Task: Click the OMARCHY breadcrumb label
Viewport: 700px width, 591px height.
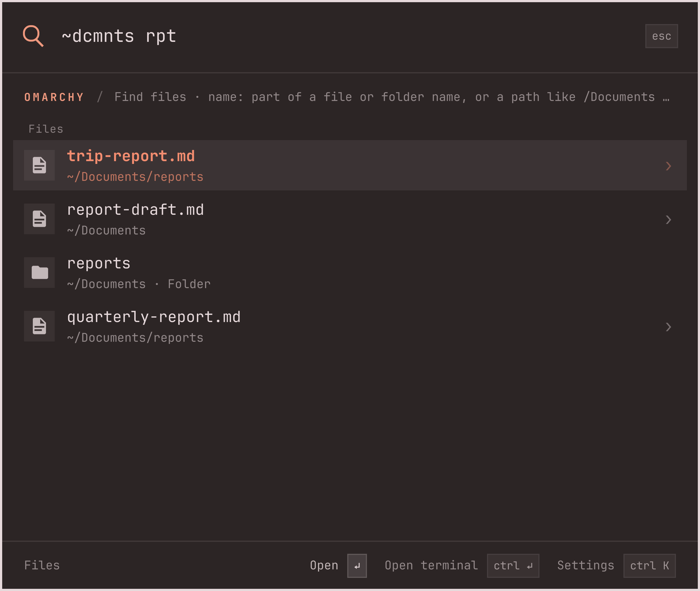Action: point(54,97)
